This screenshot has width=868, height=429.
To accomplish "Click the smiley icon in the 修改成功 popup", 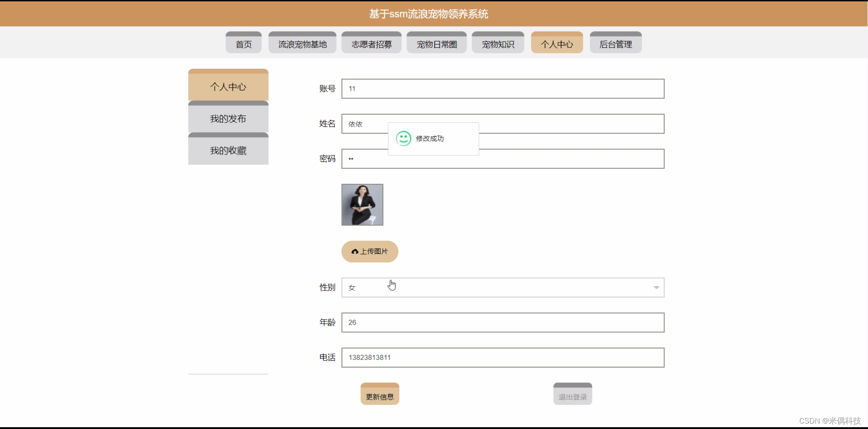I will click(403, 139).
